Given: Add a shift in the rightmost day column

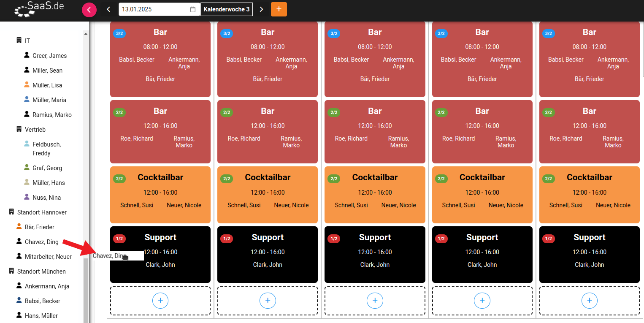Looking at the screenshot, I should (590, 301).
